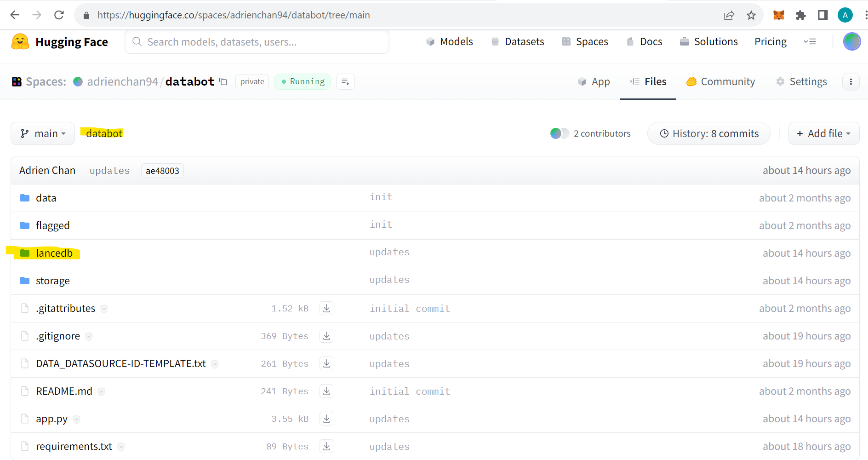The width and height of the screenshot is (868, 460).
Task: Download DATA_DATASOURCE-ID-TEMPLATE.txt file
Action: pos(326,363)
